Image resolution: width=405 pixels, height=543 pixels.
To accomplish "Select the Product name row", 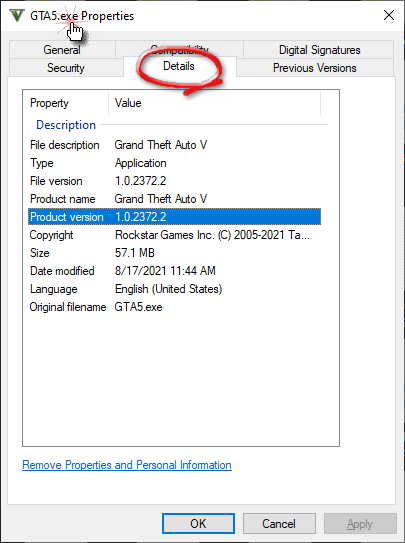I will (x=174, y=199).
